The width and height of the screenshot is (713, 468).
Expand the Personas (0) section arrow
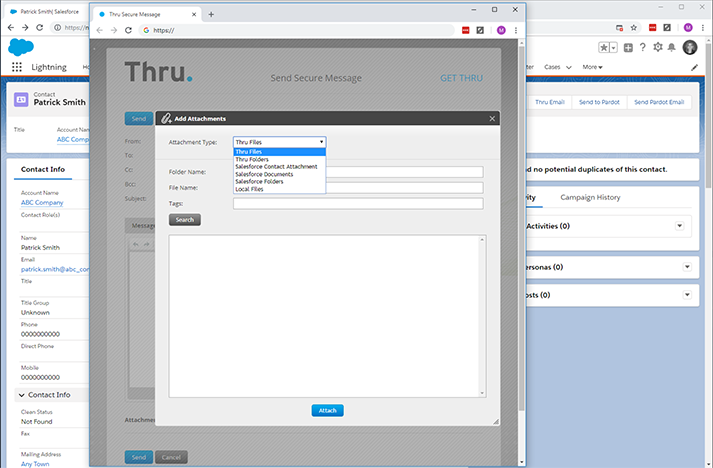click(x=687, y=267)
